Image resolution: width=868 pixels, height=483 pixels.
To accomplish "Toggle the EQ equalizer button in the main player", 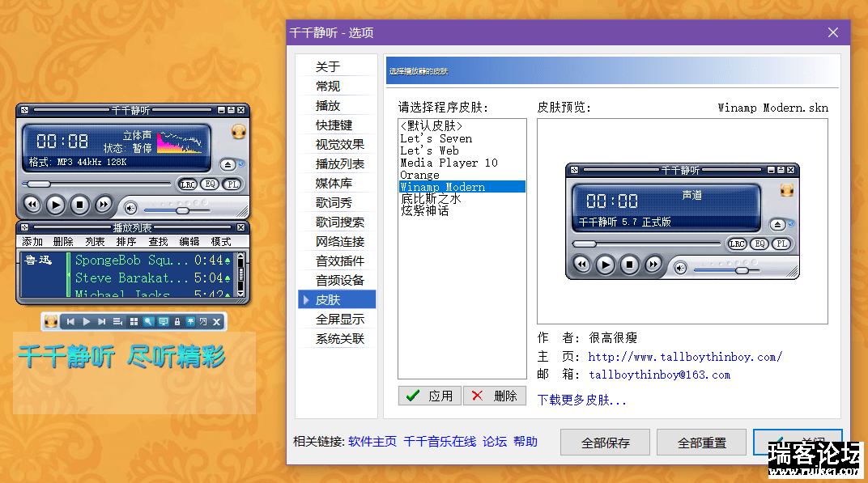I will coord(210,184).
